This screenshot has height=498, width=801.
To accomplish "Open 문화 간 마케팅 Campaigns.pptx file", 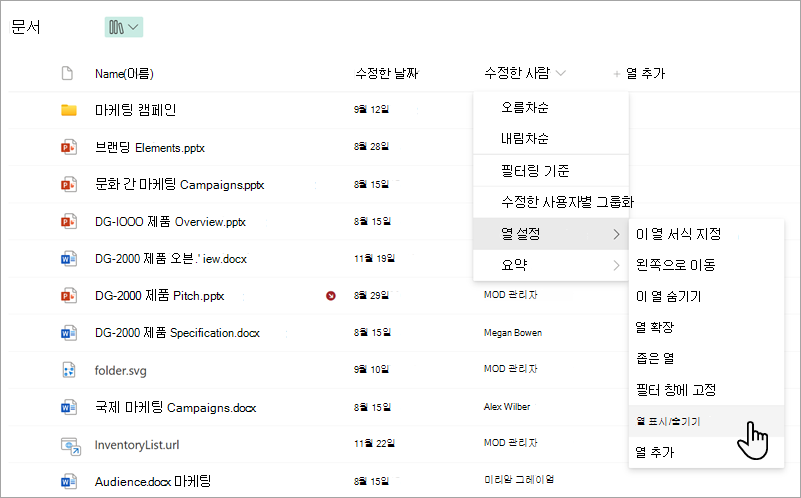I will (179, 184).
